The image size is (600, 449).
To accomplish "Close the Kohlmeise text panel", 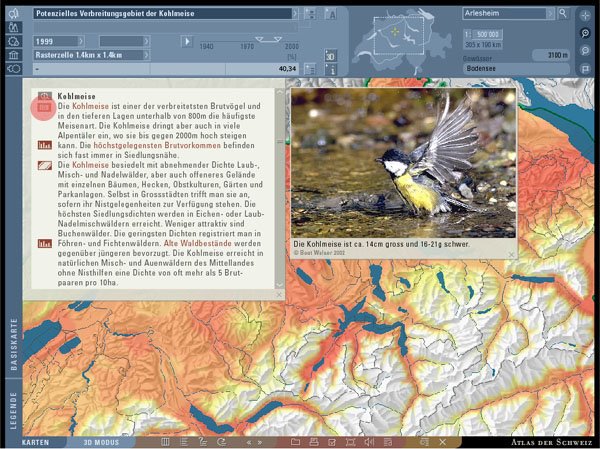I will tap(279, 294).
